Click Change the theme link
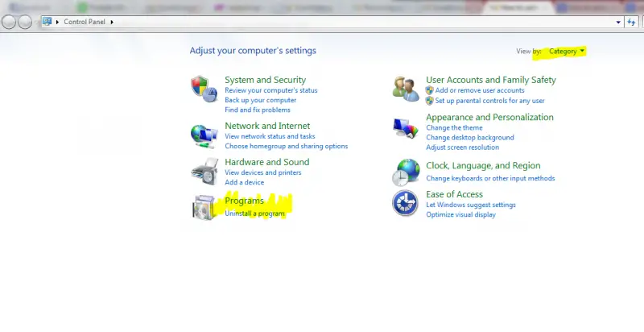Image resolution: width=644 pixels, height=332 pixels. click(454, 128)
